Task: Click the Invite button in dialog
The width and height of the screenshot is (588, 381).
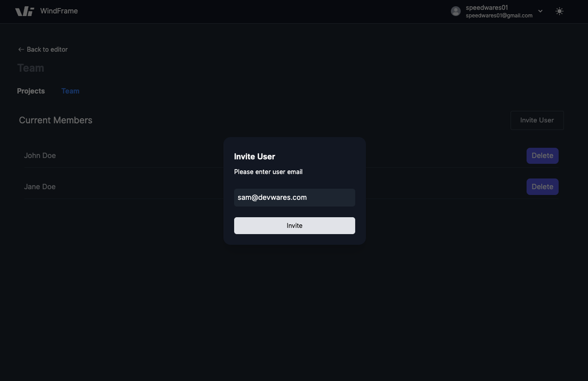Action: [295, 226]
